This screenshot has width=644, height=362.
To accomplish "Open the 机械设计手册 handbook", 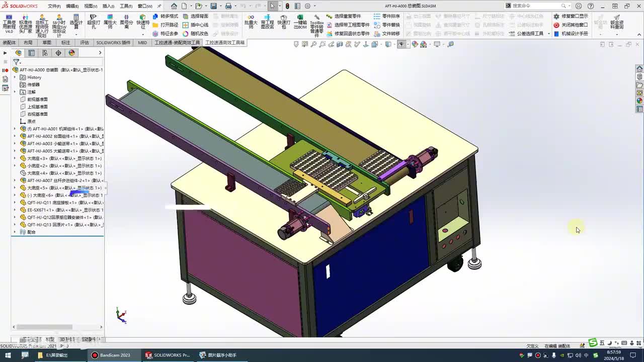I will coord(571,34).
